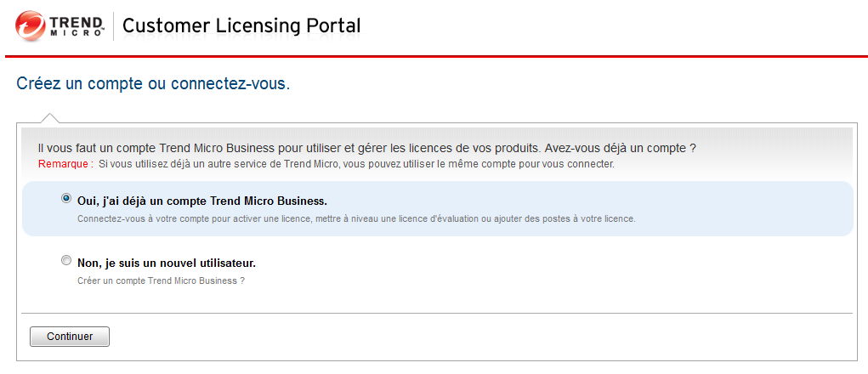This screenshot has width=868, height=374.
Task: Click 'Créer un compte Trend Micro Business ?' text
Action: pos(161,280)
